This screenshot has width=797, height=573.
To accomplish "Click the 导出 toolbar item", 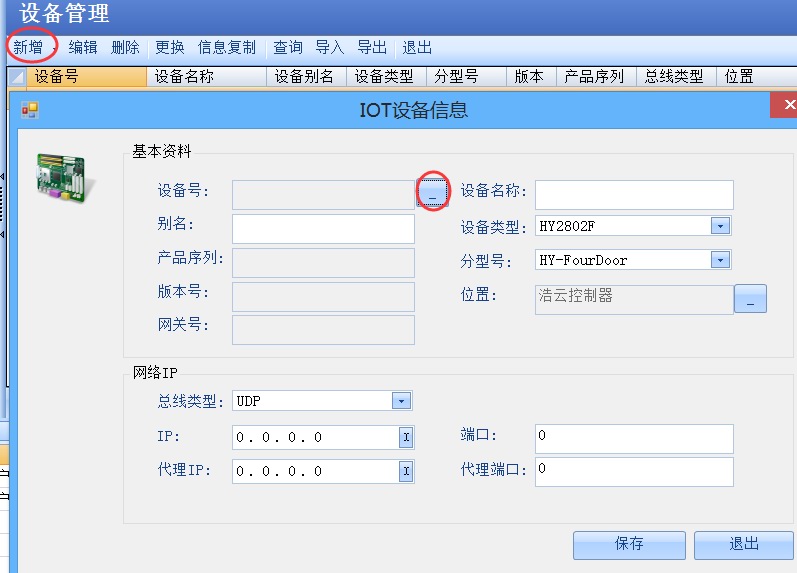I will (x=372, y=47).
